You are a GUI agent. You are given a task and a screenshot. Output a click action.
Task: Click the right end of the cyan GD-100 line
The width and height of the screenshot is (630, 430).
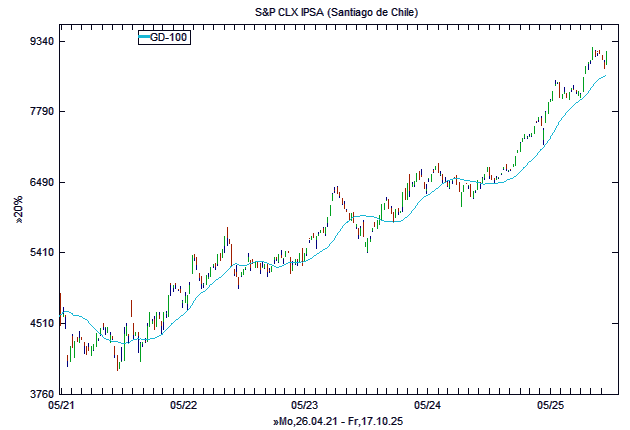pyautogui.click(x=606, y=75)
